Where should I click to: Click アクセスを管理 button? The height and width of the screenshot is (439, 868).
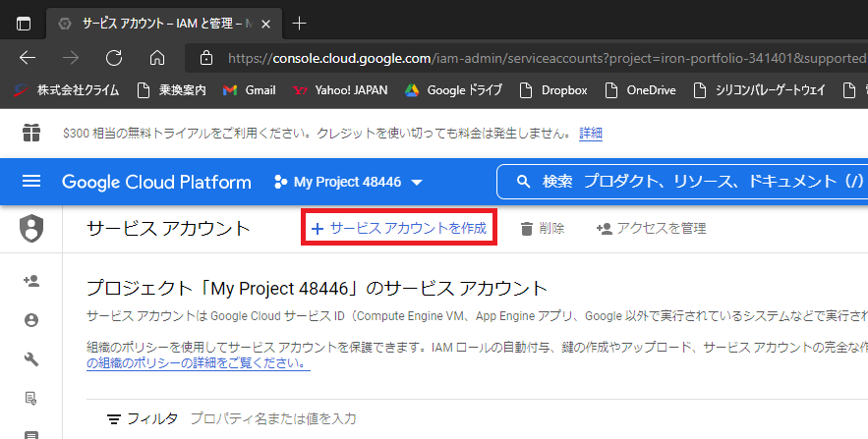(x=652, y=229)
